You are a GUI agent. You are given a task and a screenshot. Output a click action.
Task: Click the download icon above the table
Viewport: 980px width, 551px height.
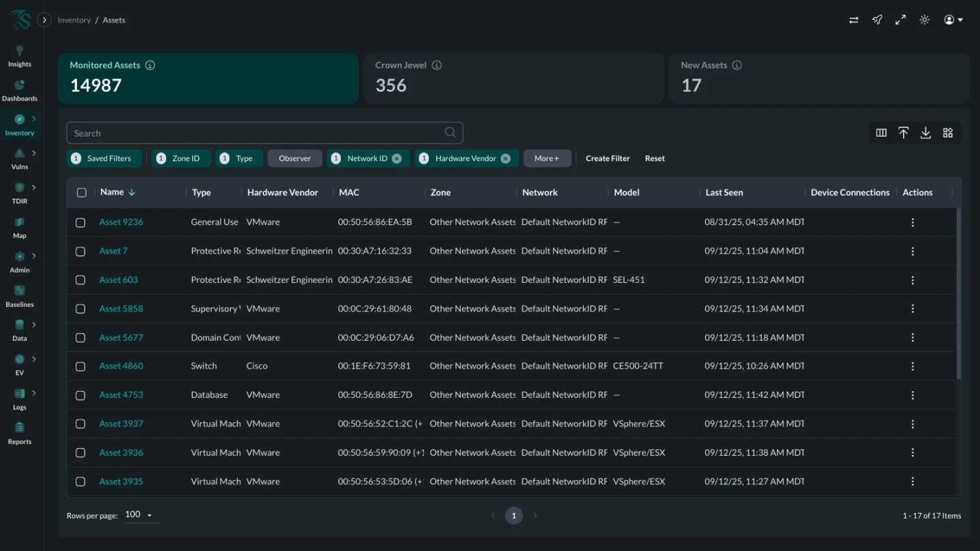[x=926, y=133]
